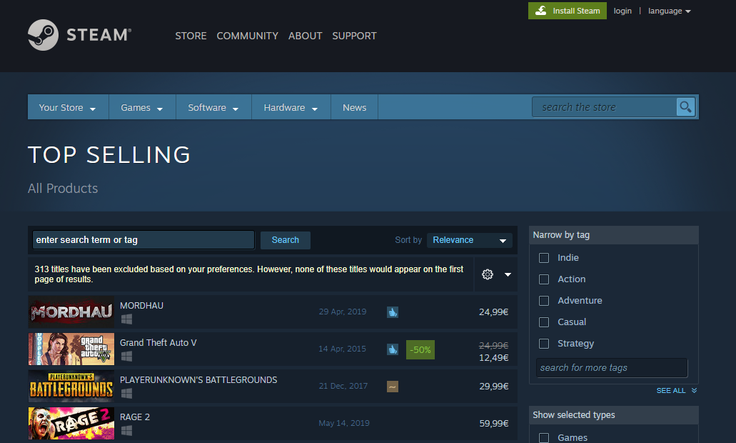Click the Steam logo icon
This screenshot has height=443, width=736.
click(x=43, y=35)
